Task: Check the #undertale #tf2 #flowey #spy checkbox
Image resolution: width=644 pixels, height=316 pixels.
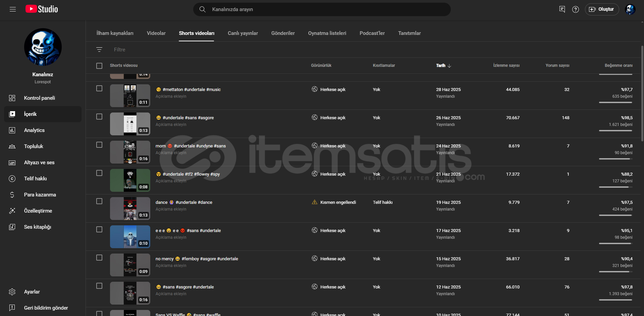Action: [x=99, y=173]
